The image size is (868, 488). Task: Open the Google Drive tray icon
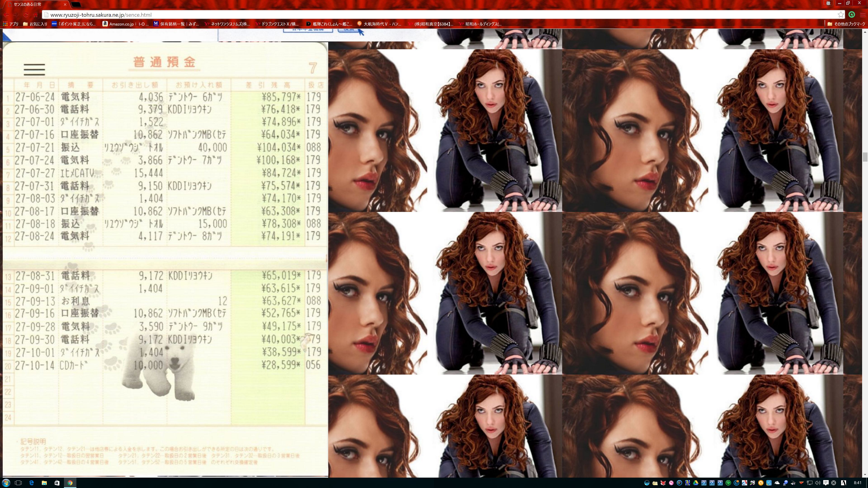click(696, 483)
